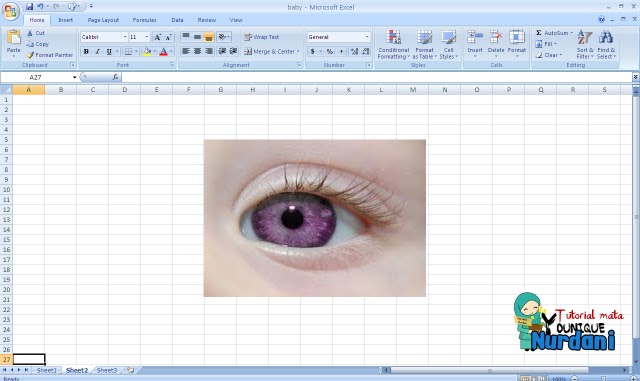Toggle bold formatting

pyautogui.click(x=86, y=51)
